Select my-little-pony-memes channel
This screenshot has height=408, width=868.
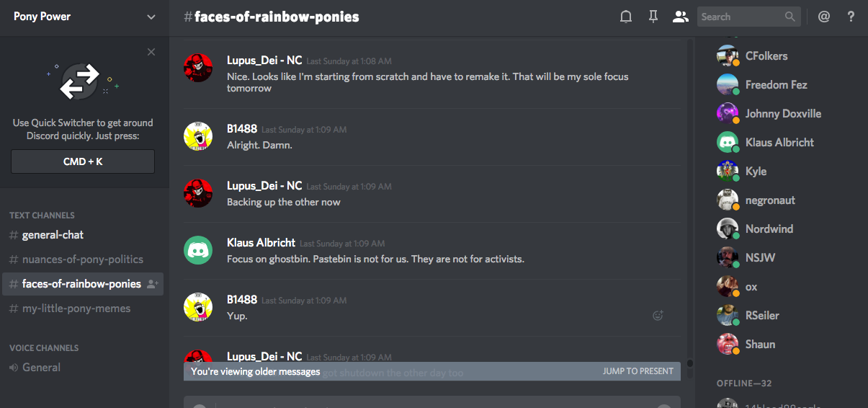point(76,309)
